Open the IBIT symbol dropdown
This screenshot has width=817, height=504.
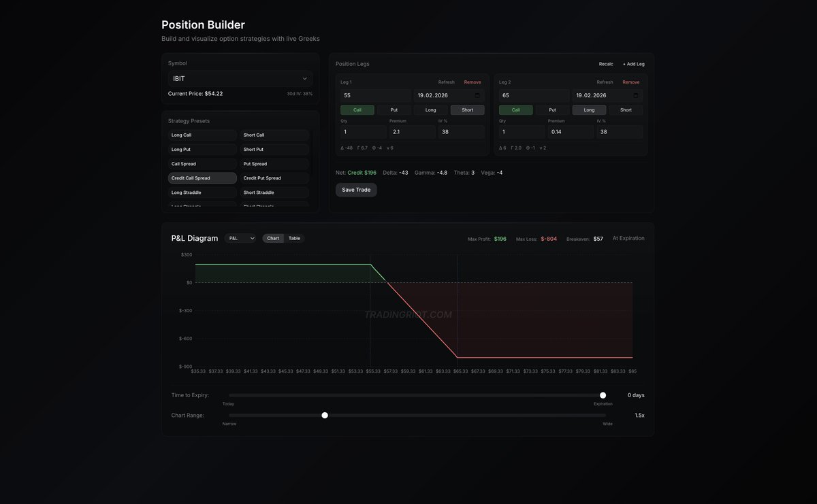click(240, 78)
